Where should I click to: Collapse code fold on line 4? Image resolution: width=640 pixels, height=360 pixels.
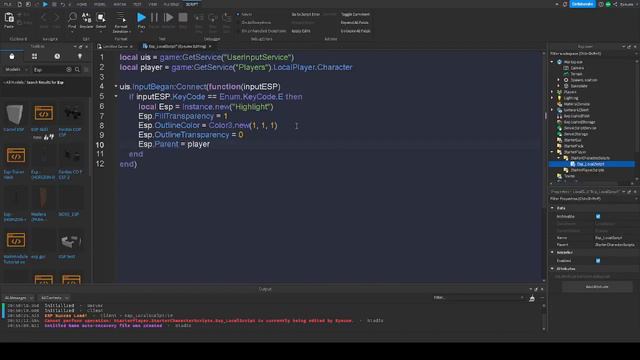point(116,86)
